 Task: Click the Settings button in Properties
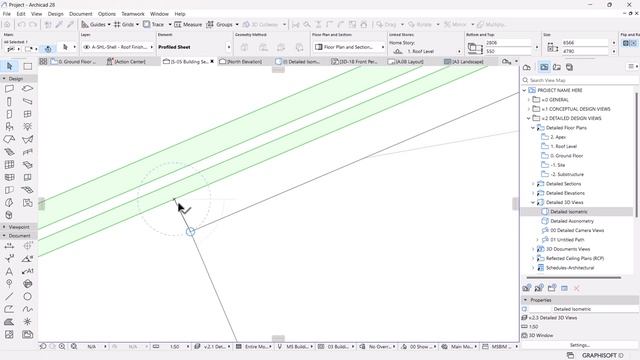pos(580,345)
